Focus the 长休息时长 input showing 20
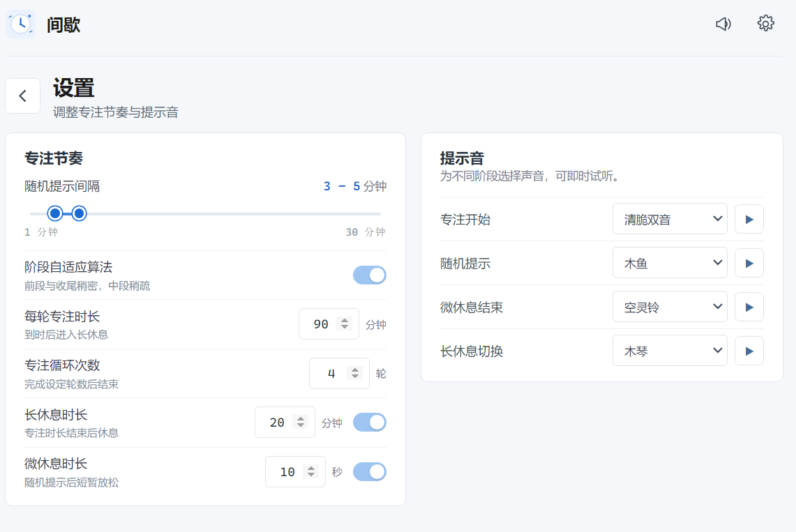Image resolution: width=796 pixels, height=532 pixels. pos(285,423)
